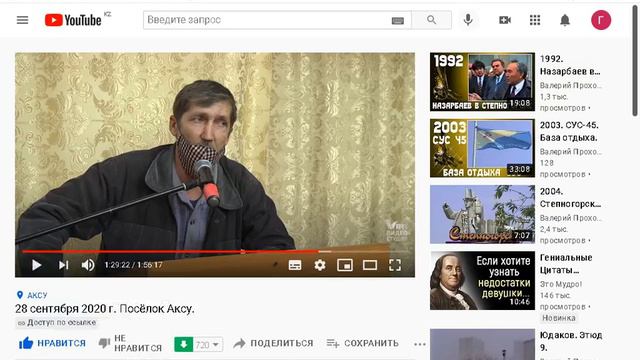Viewport: 640px width, 360px height.
Task: Share the video with Поделиться
Action: click(273, 343)
